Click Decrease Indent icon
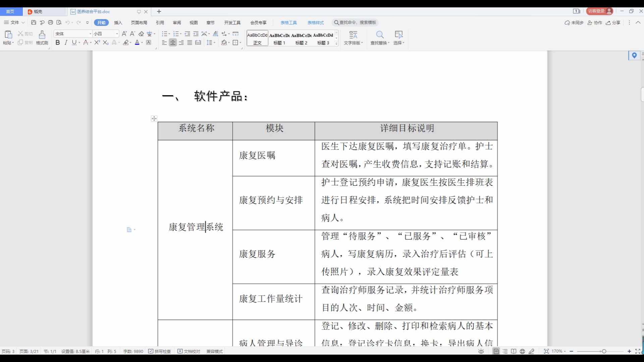 point(187,34)
